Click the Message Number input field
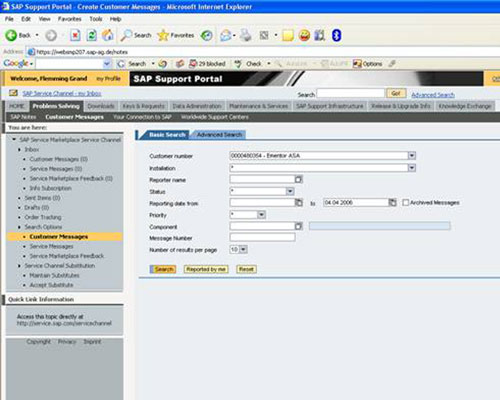 [262, 237]
